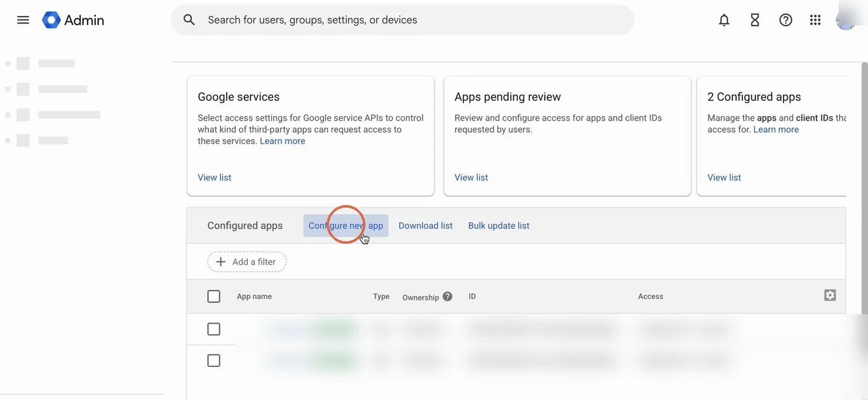The width and height of the screenshot is (868, 400).
Task: Open the account profile avatar
Action: pos(846,20)
